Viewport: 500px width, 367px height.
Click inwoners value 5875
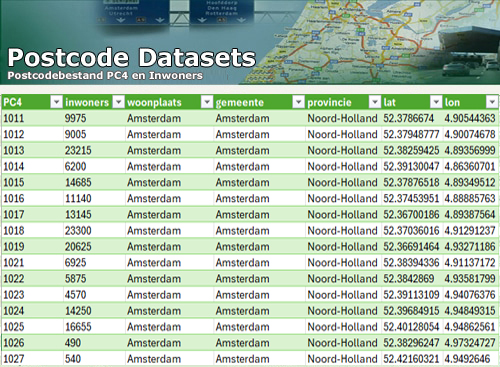tap(75, 278)
